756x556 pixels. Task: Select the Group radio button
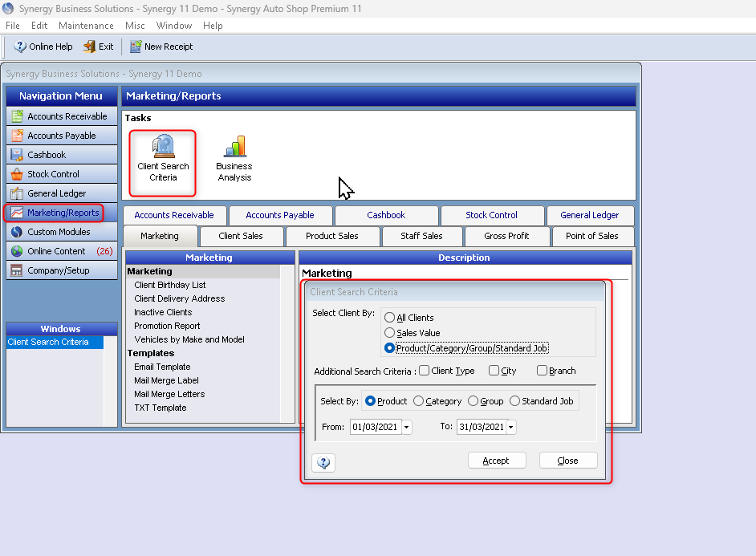click(473, 401)
